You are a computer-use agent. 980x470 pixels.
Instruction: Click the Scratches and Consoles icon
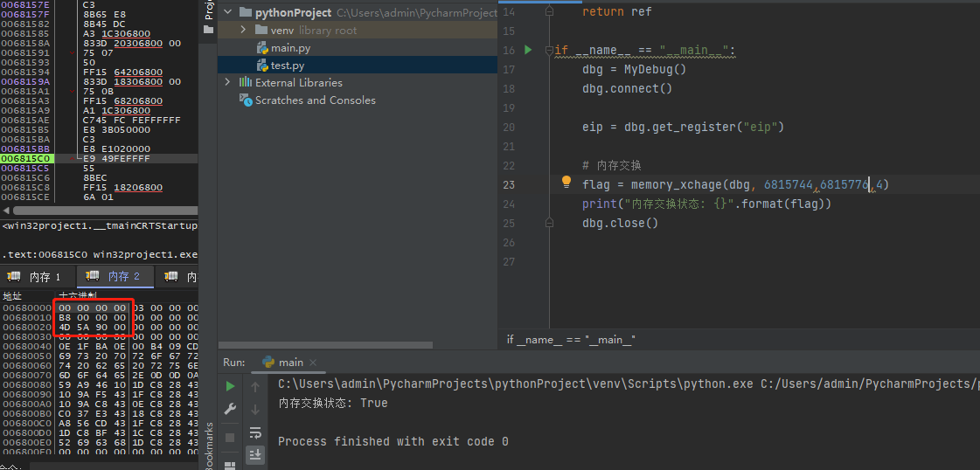[x=246, y=100]
